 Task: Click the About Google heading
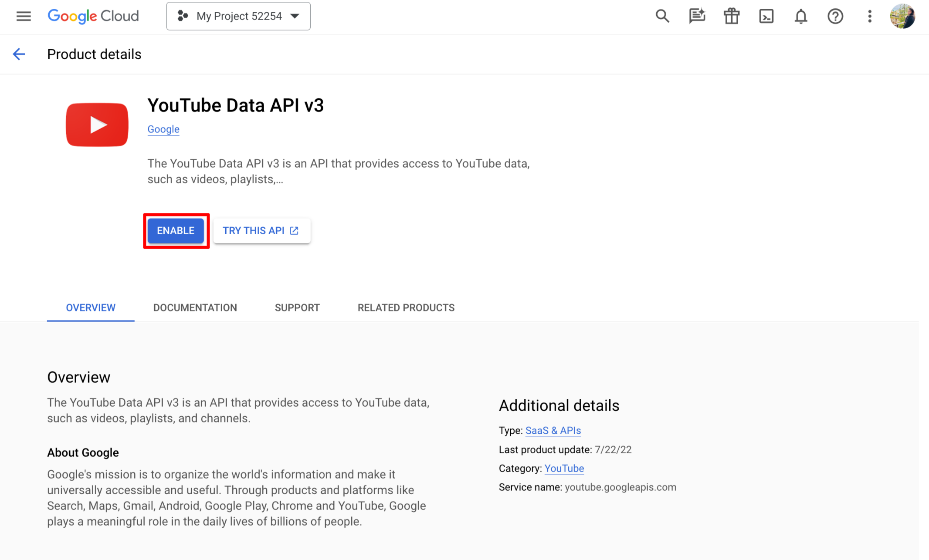click(83, 452)
